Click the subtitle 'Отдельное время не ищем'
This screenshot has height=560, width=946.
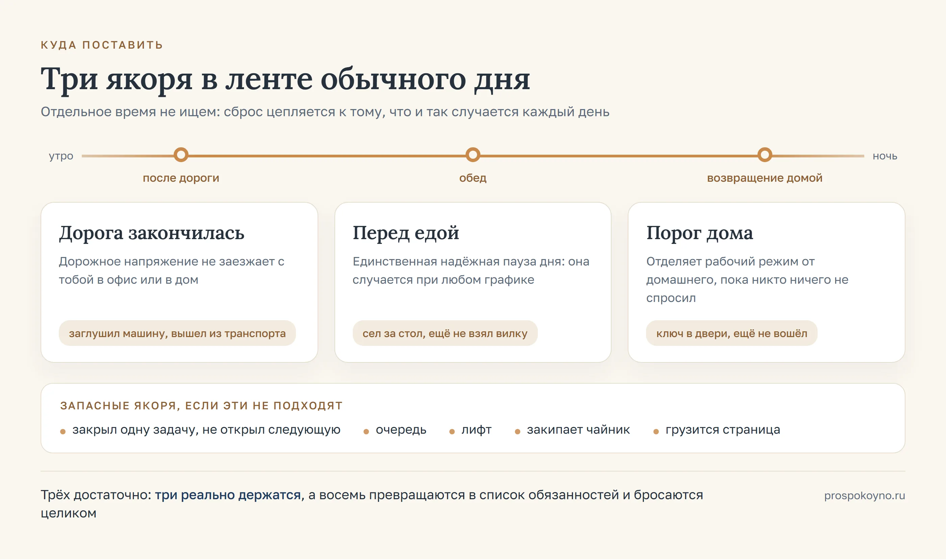pos(325,112)
